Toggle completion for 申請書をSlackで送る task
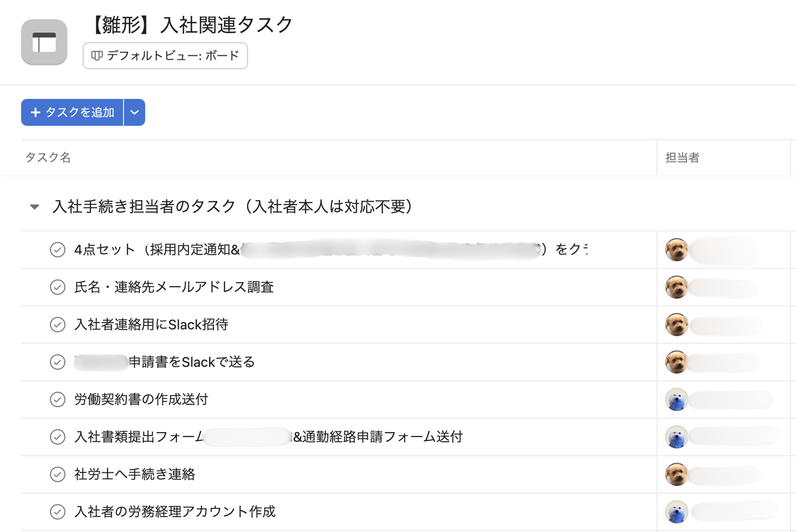This screenshot has width=796, height=532. point(57,362)
